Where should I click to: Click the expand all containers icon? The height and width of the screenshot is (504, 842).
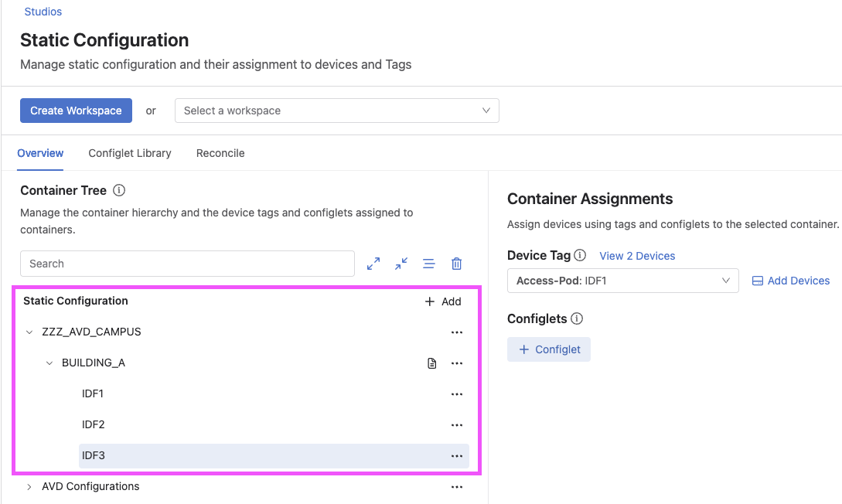(373, 264)
